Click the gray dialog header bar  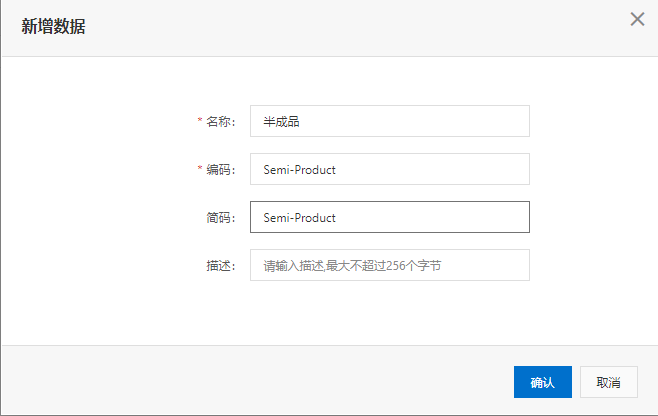click(x=329, y=28)
